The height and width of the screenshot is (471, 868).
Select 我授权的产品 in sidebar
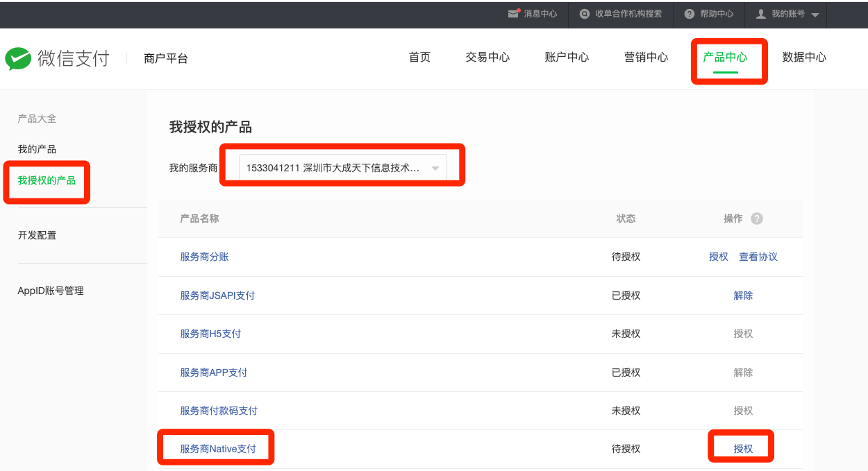tap(47, 180)
